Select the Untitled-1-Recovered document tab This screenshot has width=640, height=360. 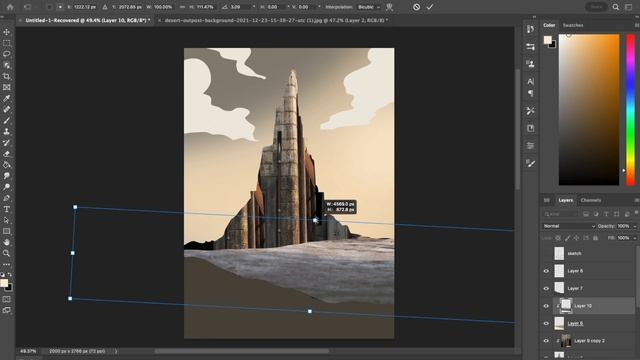click(87, 20)
